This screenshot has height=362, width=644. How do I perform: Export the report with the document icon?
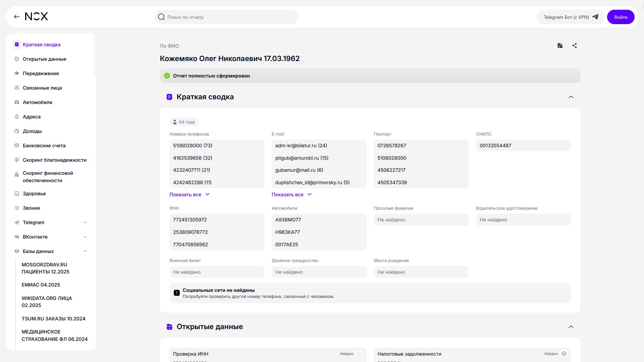560,46
